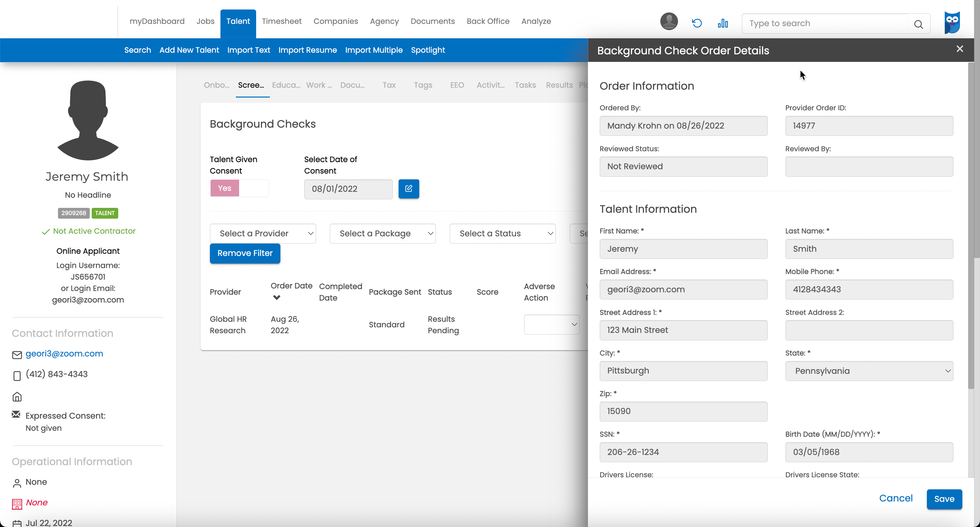Close the Background Check Order Details panel

coord(960,49)
